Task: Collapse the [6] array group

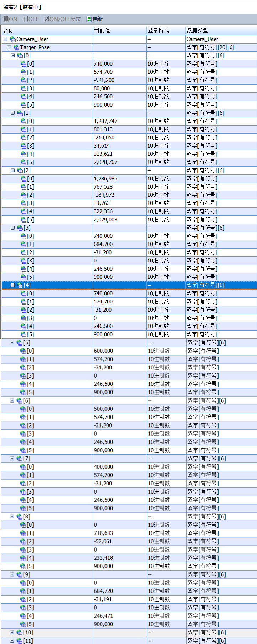Action: pos(12,400)
